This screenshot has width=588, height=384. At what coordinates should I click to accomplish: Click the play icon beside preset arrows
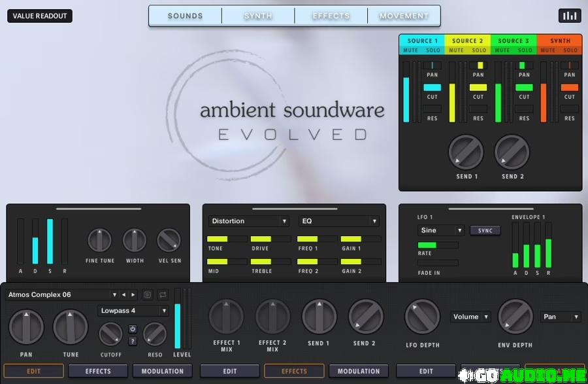point(148,295)
